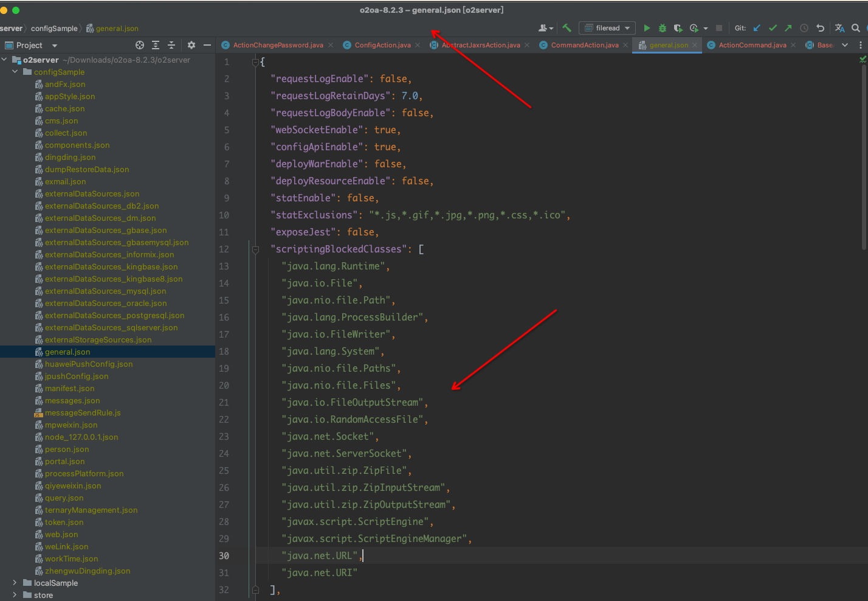
Task: Open dumpRestoreData.json file
Action: [87, 169]
